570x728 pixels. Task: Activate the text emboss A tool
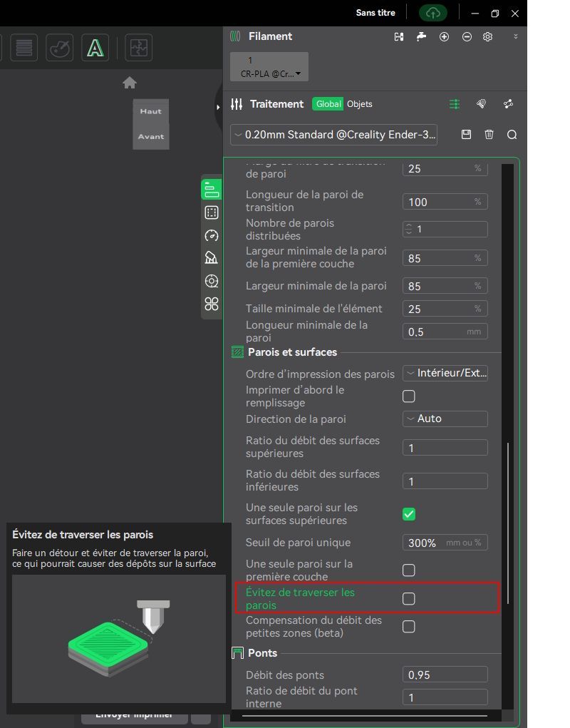(95, 47)
